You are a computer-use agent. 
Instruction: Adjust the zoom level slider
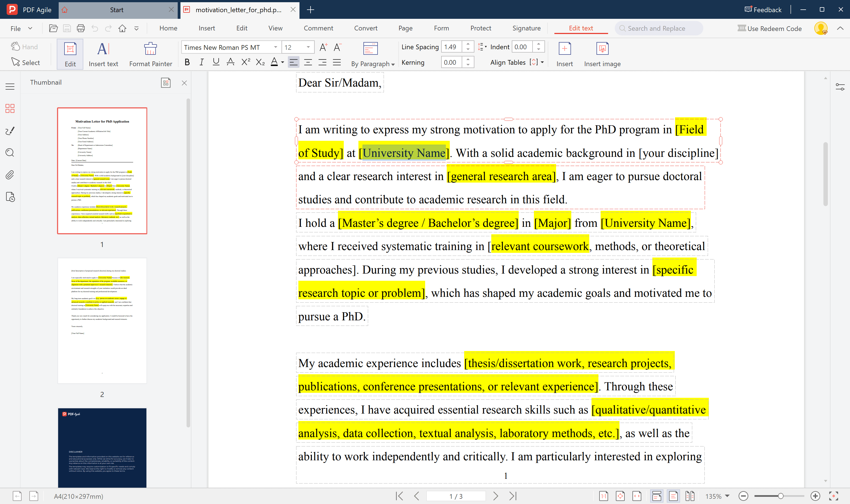pyautogui.click(x=780, y=496)
